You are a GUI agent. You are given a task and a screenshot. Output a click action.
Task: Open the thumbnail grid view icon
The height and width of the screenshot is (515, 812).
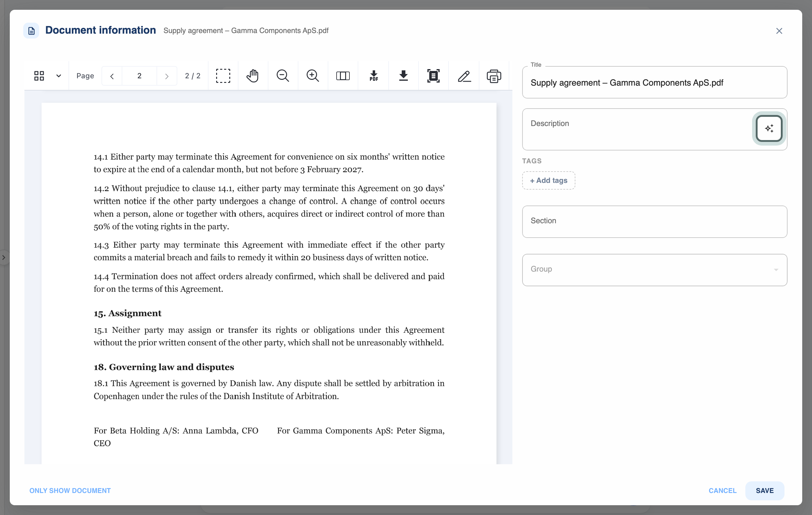point(39,76)
